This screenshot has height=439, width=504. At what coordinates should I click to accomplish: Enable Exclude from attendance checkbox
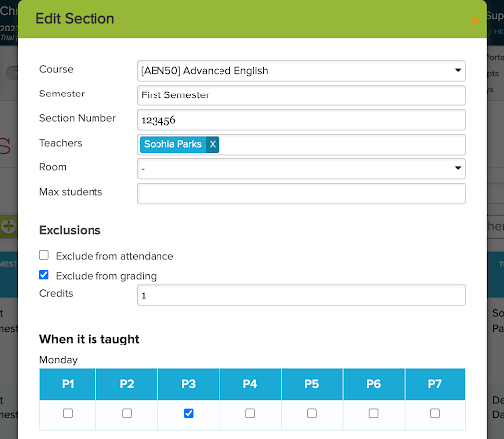pyautogui.click(x=44, y=255)
